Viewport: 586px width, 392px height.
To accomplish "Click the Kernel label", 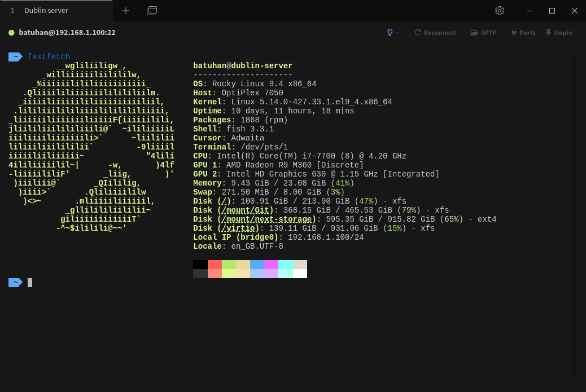I will (x=207, y=102).
